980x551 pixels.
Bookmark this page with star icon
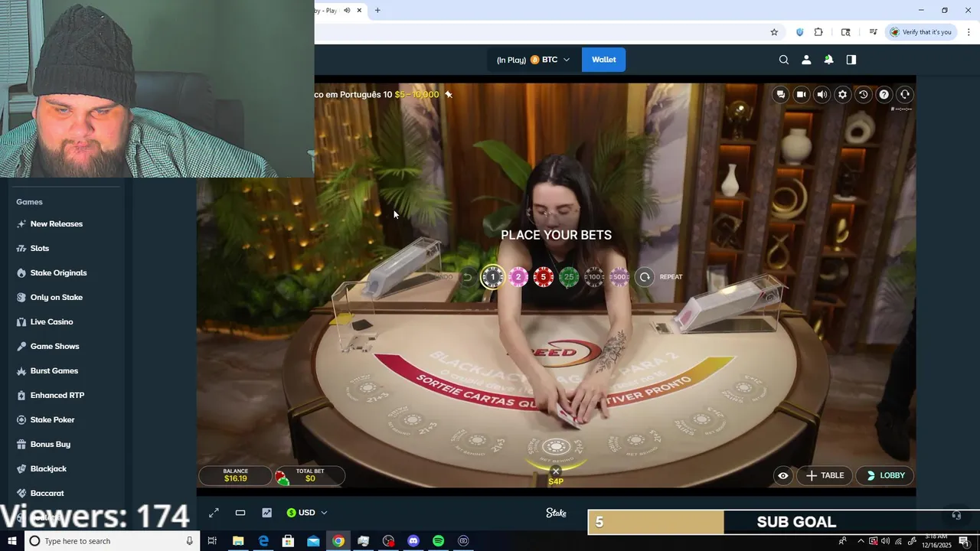coord(774,32)
